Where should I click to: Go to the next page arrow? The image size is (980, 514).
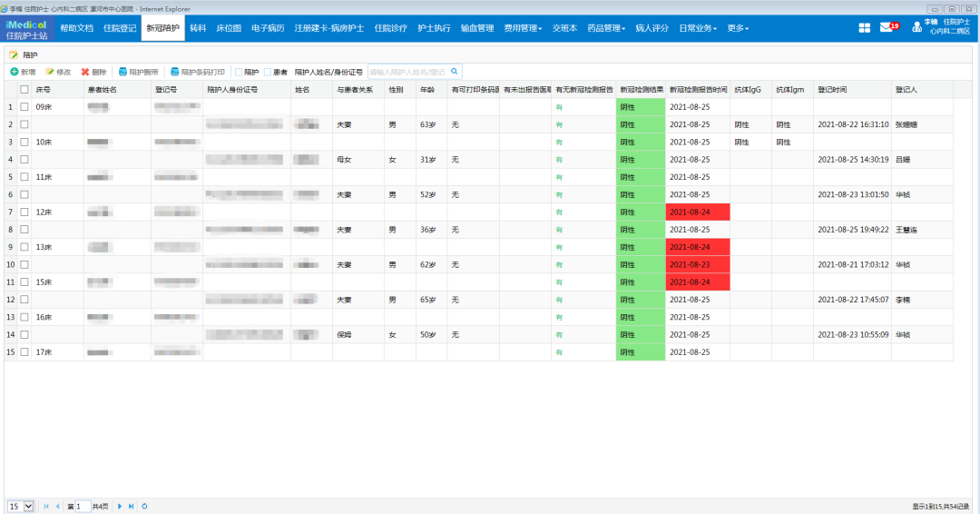click(119, 506)
